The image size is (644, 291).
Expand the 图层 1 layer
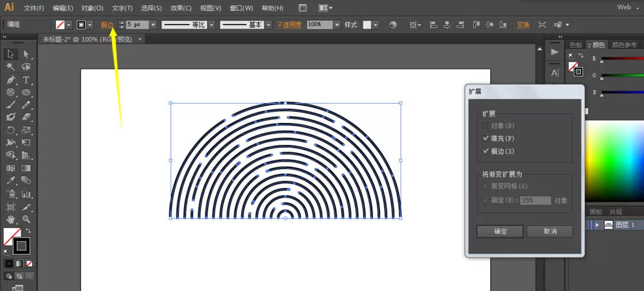tap(597, 225)
